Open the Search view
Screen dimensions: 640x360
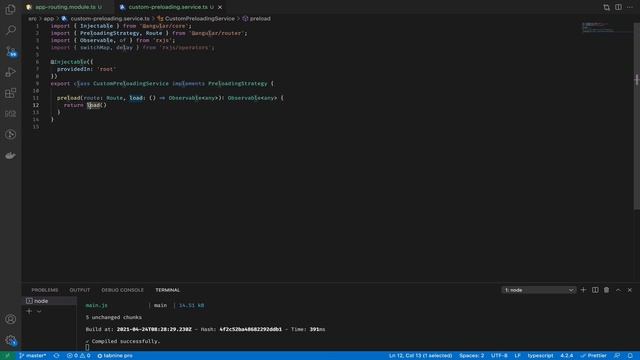tap(11, 30)
